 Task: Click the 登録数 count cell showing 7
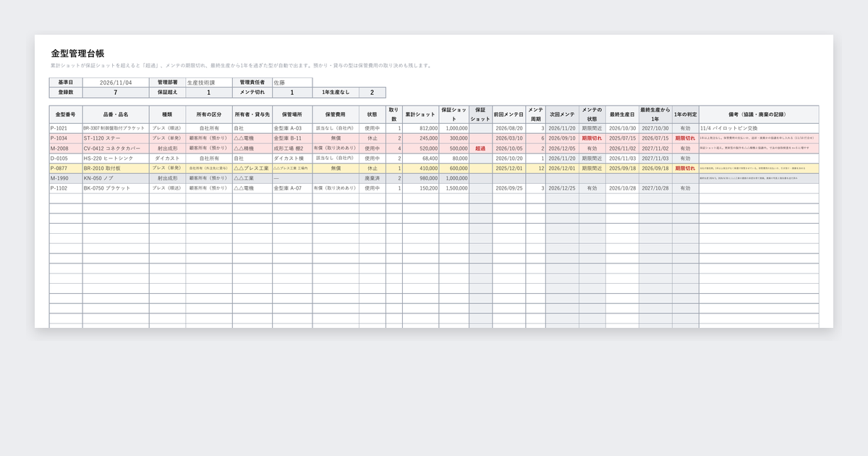(x=116, y=93)
